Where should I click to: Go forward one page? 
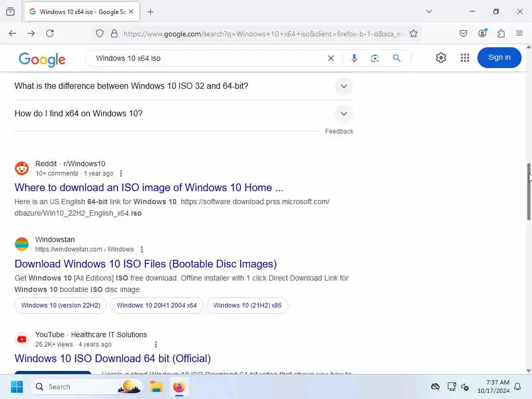31,33
